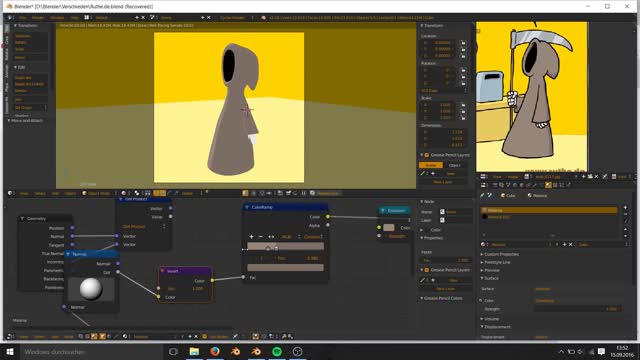
Task: Move material slot up arrow
Action: click(625, 229)
